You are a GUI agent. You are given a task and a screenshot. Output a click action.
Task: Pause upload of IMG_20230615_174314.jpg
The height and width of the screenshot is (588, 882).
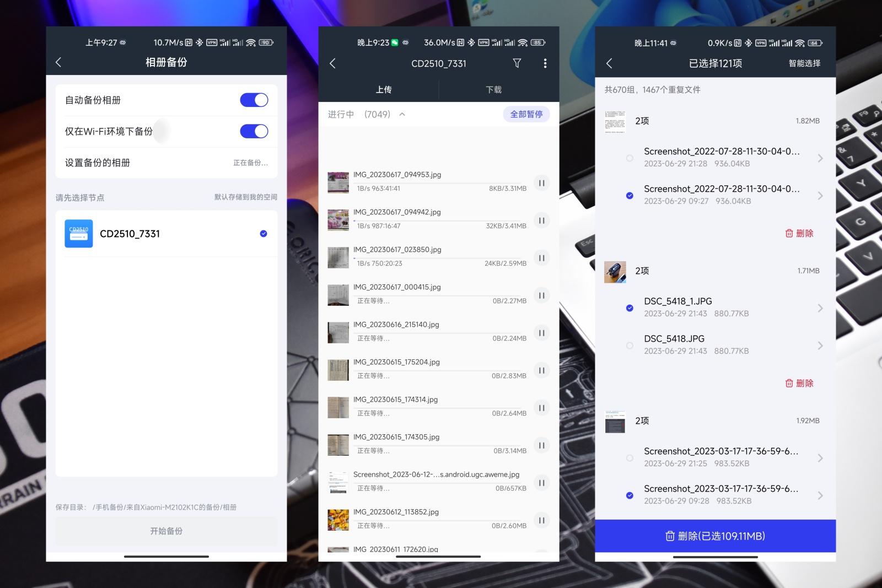542,408
